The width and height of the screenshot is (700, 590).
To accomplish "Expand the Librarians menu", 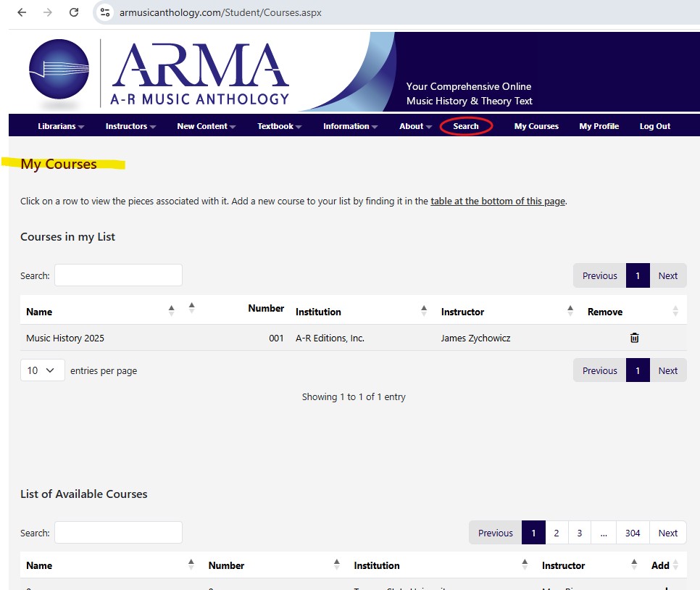I will 61,126.
